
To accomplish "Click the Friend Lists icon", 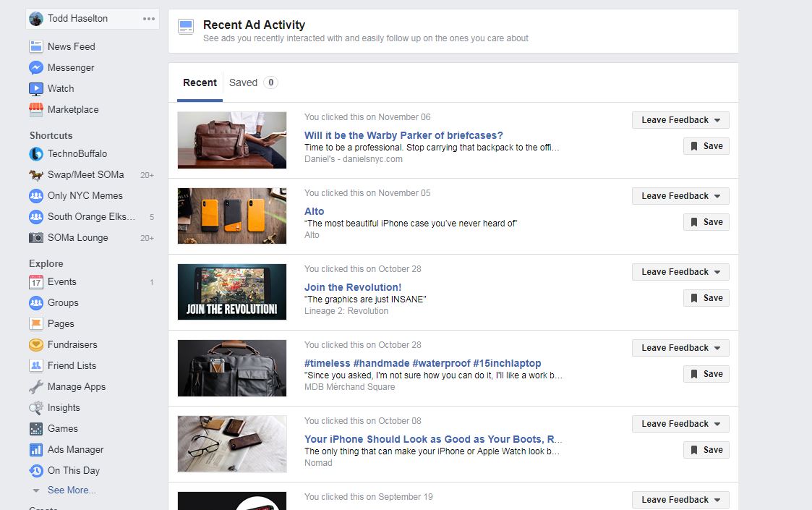I will tap(35, 365).
